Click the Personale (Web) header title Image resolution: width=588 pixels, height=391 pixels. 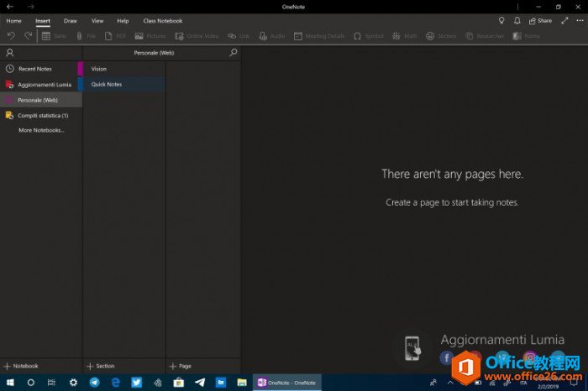point(154,53)
